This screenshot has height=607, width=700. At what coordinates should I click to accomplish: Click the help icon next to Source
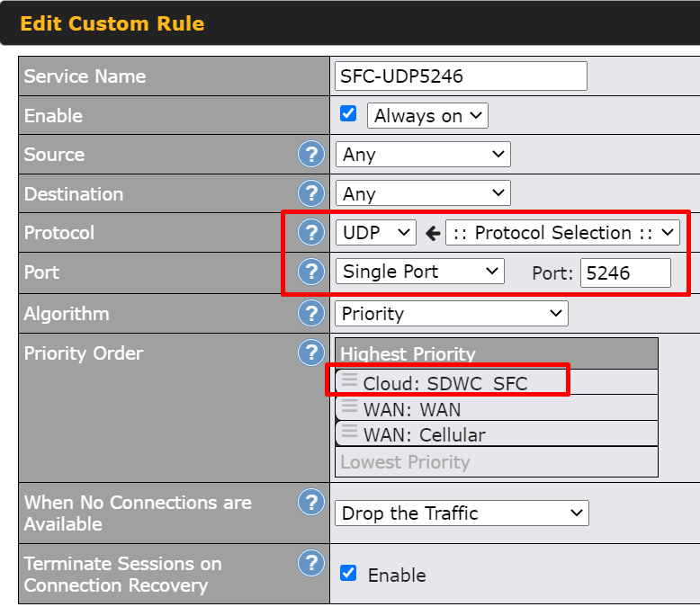pos(310,155)
